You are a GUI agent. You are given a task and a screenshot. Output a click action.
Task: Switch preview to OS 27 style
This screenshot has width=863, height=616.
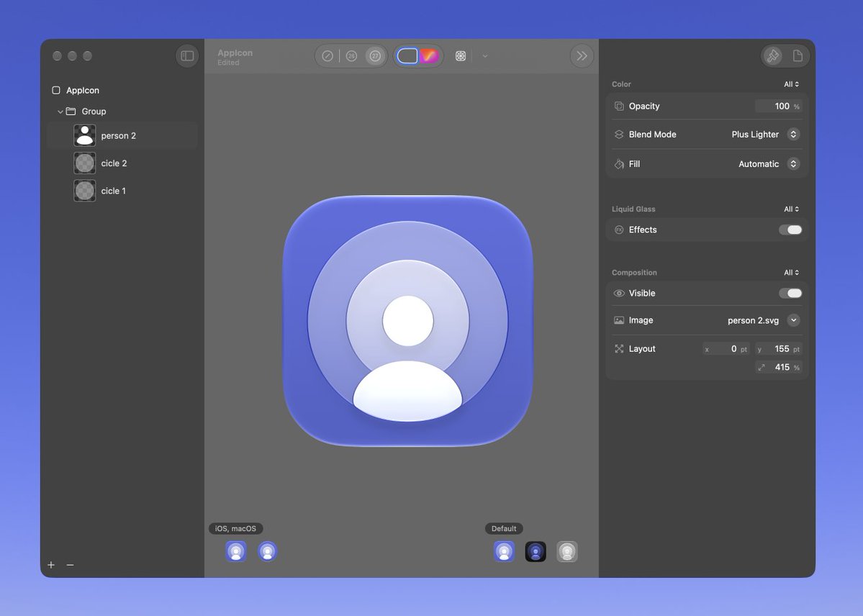[x=376, y=56]
